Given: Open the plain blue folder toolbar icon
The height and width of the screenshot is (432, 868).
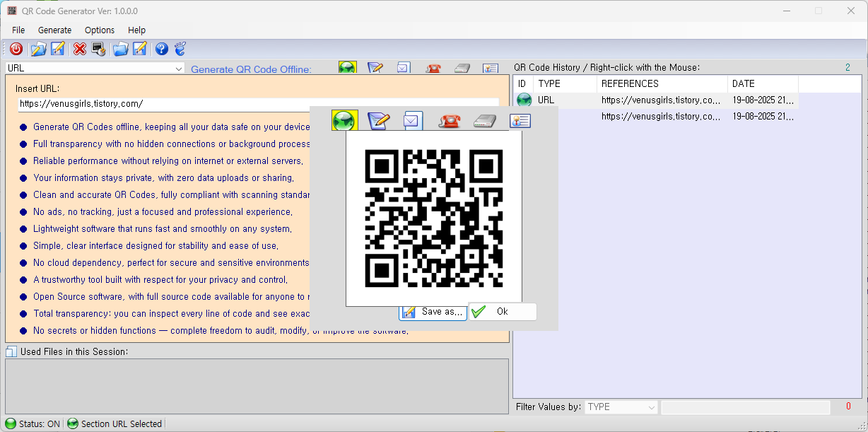Looking at the screenshot, I should [121, 49].
